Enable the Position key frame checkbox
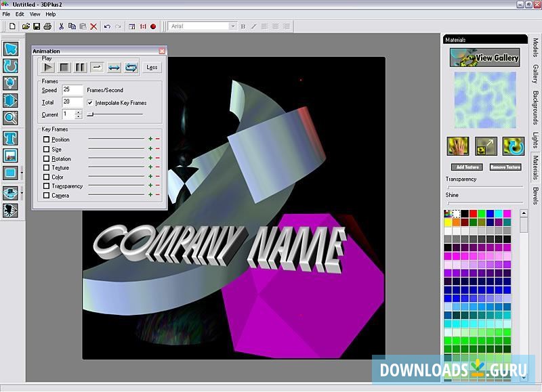Viewport: 542px width, 392px height. [47, 139]
